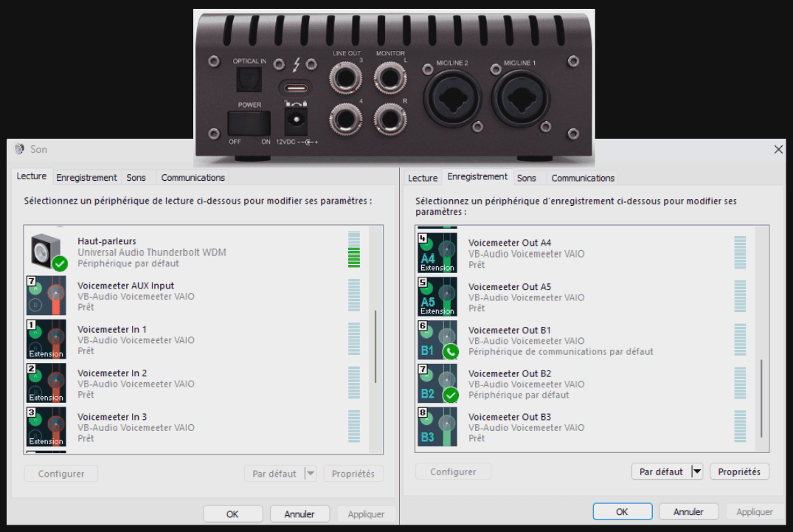Select Voicemeeter In 1 name text

112,329
